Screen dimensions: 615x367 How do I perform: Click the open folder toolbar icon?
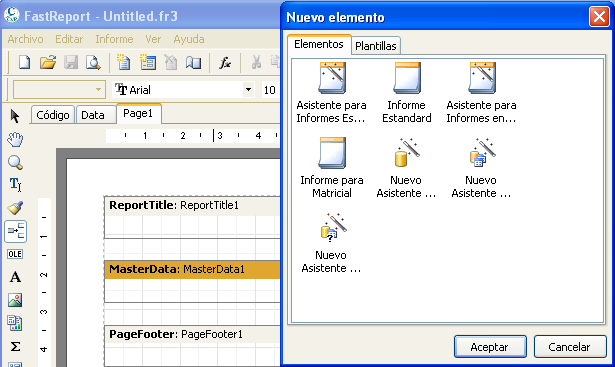point(48,62)
